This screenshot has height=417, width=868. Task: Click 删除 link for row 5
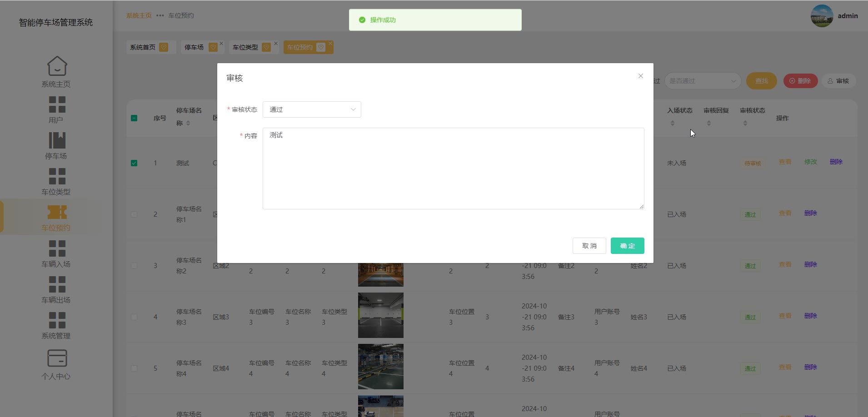click(811, 367)
